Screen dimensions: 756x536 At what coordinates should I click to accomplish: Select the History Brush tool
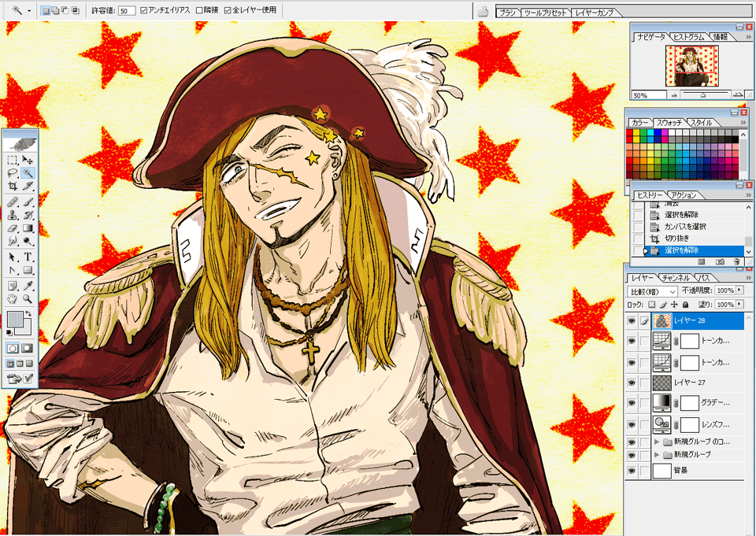point(28,215)
